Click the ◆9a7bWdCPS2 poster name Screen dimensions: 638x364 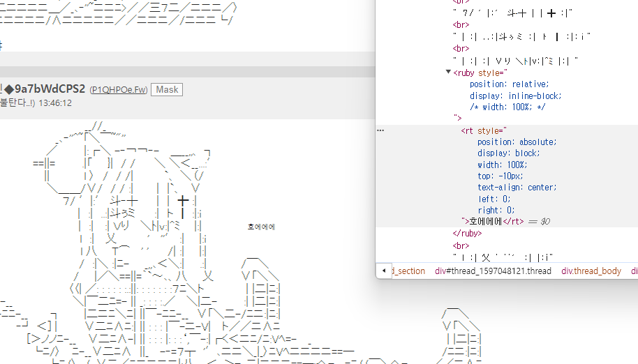click(45, 89)
